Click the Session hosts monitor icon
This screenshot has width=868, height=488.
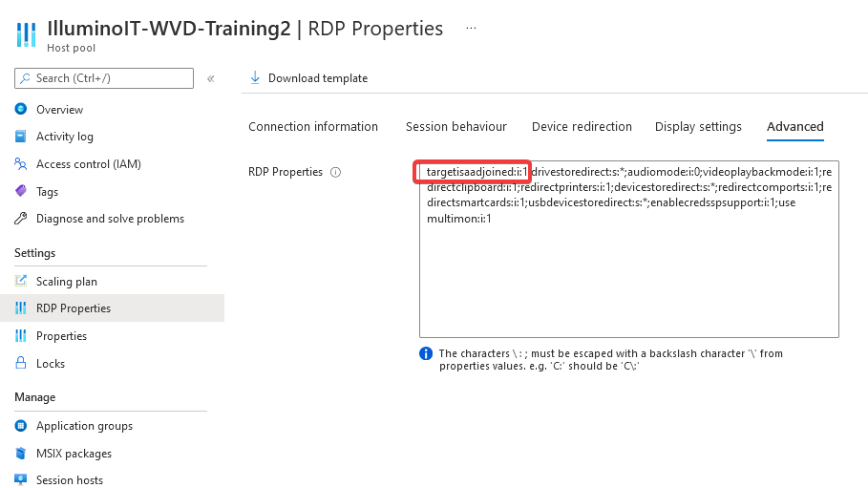coord(20,479)
